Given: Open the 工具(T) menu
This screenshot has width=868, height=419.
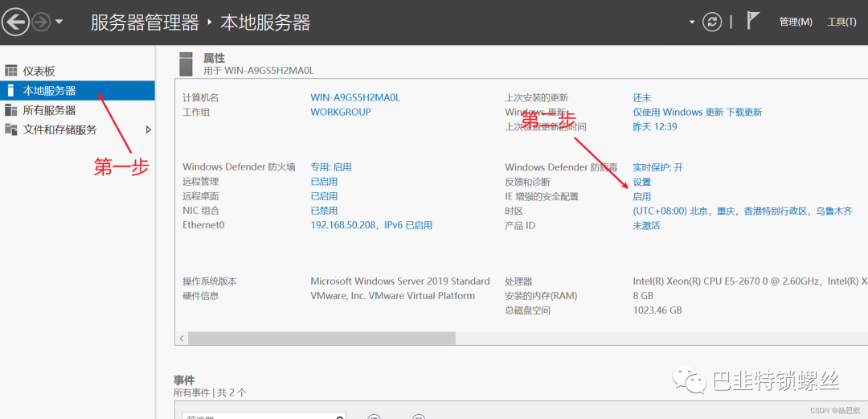Looking at the screenshot, I should pos(842,23).
